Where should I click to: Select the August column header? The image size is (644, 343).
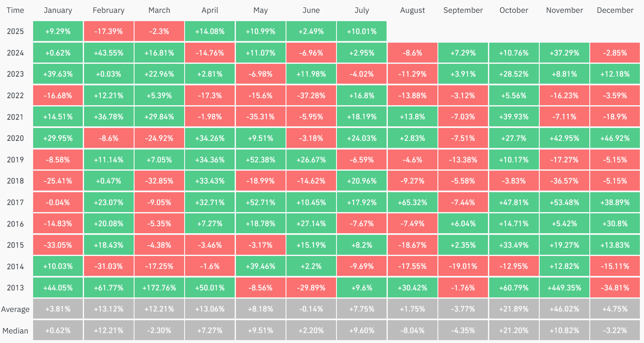413,10
